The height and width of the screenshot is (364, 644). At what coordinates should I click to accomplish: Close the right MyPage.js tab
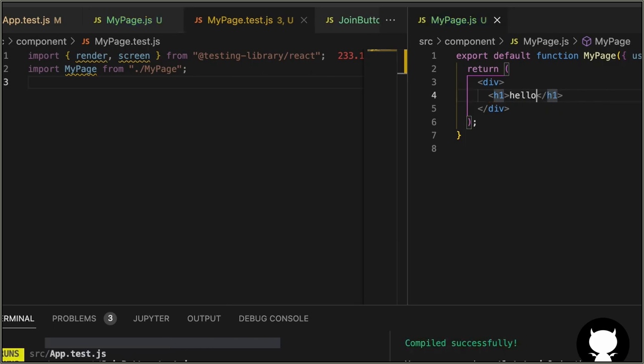pos(497,20)
